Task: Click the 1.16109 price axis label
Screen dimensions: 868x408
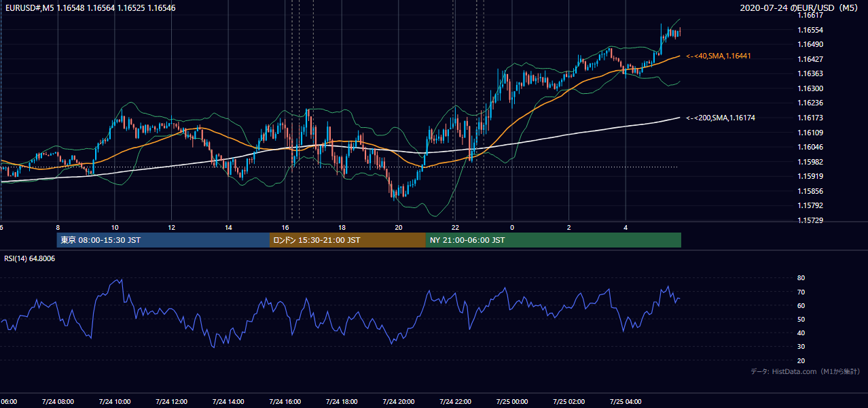Action: 810,133
